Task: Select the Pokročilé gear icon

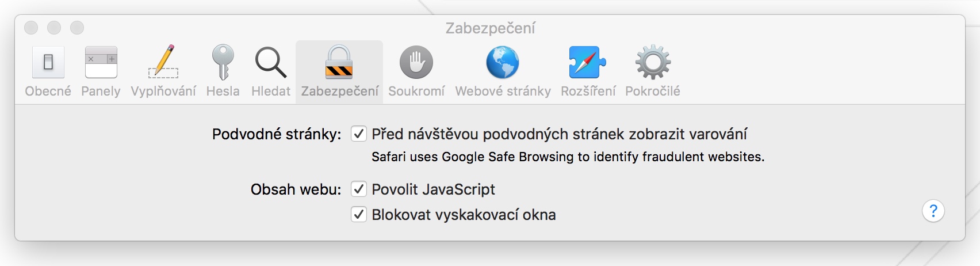Action: coord(653,62)
